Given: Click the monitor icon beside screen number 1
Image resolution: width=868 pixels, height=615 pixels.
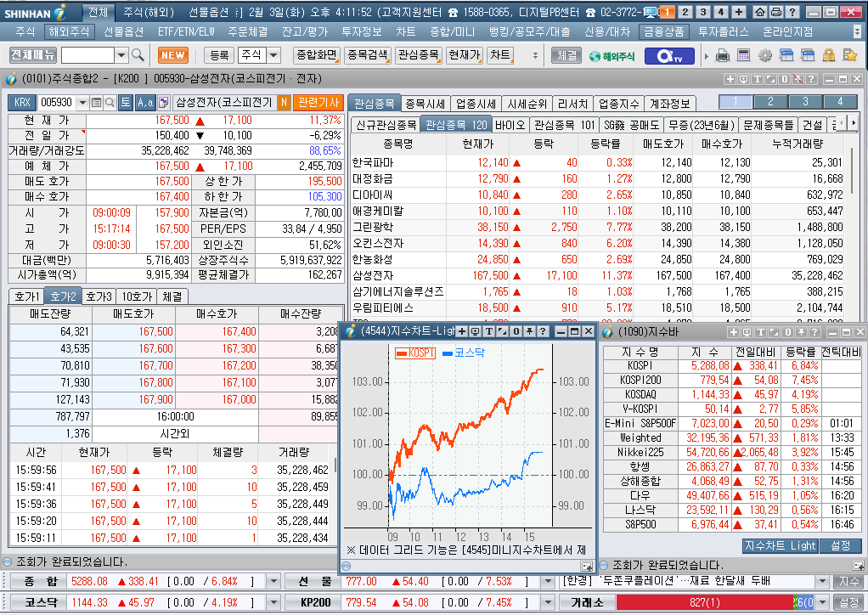Looking at the screenshot, I should pos(651,12).
